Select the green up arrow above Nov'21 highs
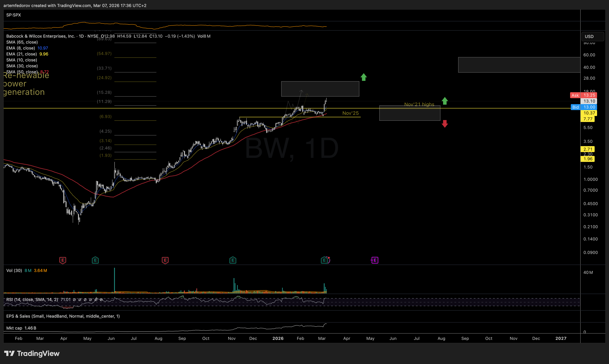The width and height of the screenshot is (609, 364). point(445,101)
